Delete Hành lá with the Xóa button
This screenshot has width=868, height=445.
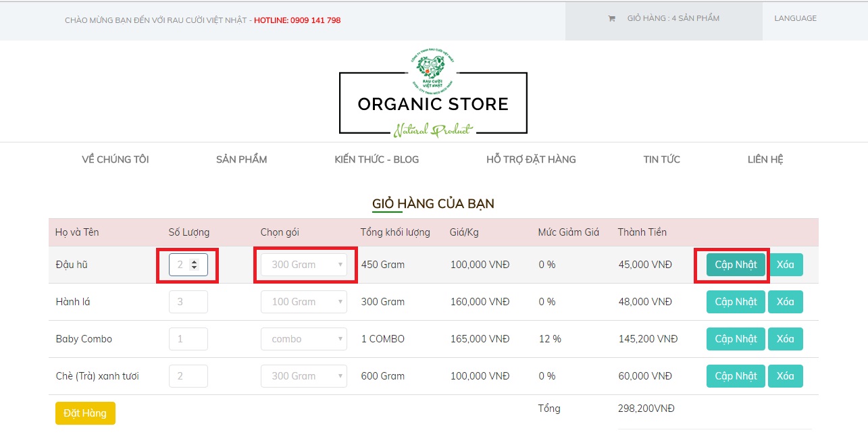(785, 302)
